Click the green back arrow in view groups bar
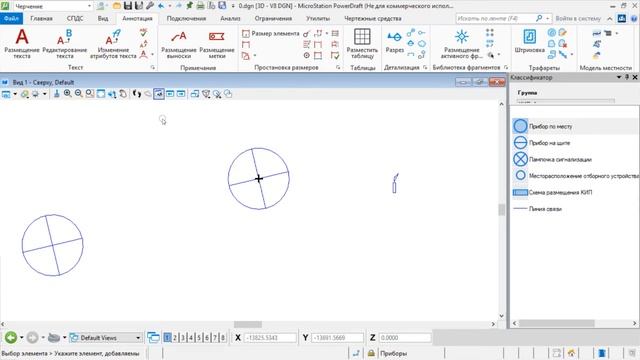This screenshot has height=360, width=640. point(11,338)
